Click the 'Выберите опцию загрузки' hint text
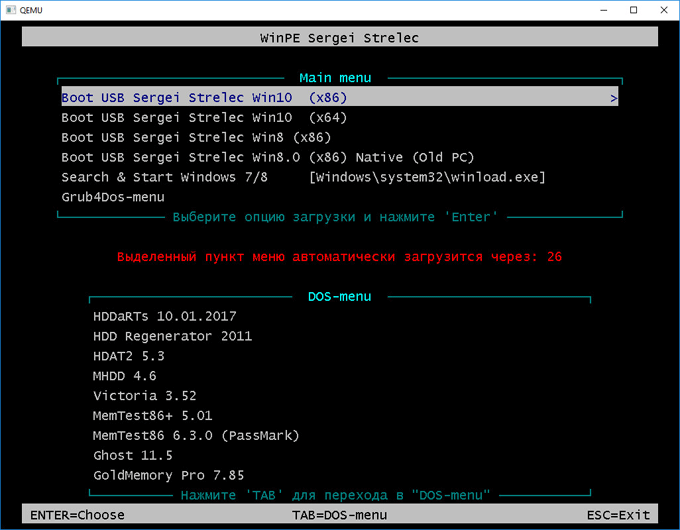Screen dimensions: 680x530 [335, 217]
